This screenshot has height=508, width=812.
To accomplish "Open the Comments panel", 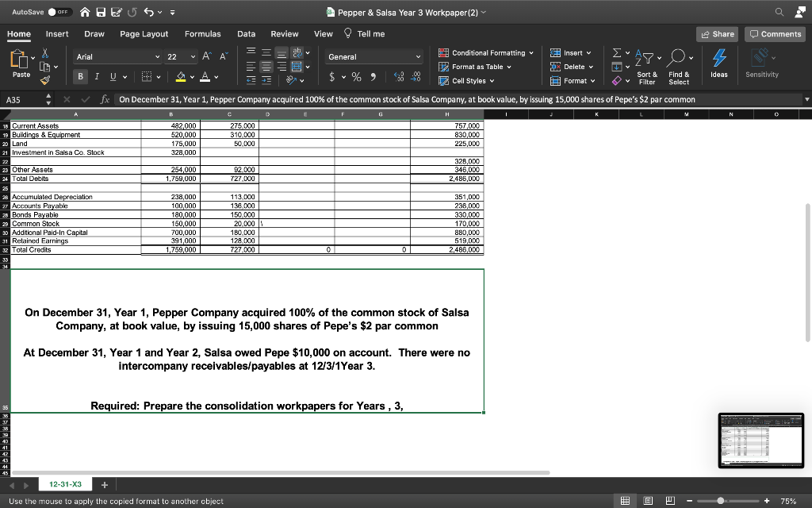I will (x=775, y=33).
